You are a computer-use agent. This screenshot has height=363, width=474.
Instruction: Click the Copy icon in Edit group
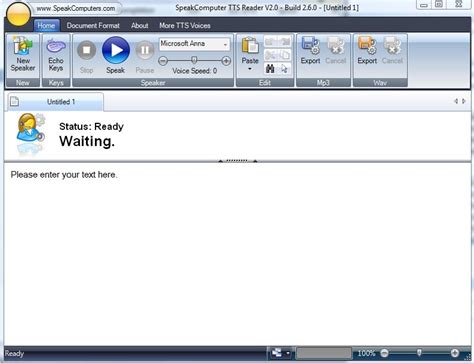coord(284,55)
